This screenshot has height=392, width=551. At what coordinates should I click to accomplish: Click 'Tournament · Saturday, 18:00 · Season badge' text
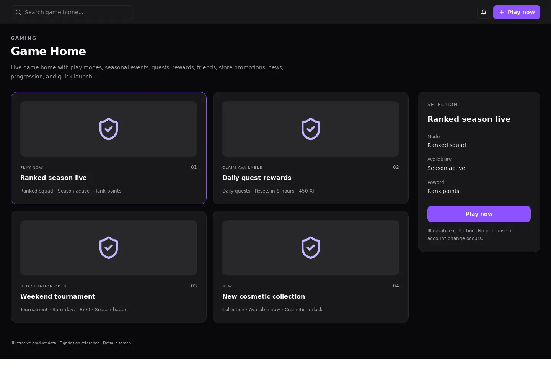coord(74,310)
